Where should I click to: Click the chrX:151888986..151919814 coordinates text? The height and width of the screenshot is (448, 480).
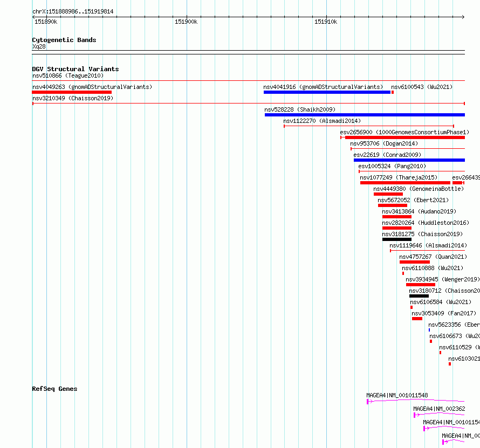coord(73,12)
